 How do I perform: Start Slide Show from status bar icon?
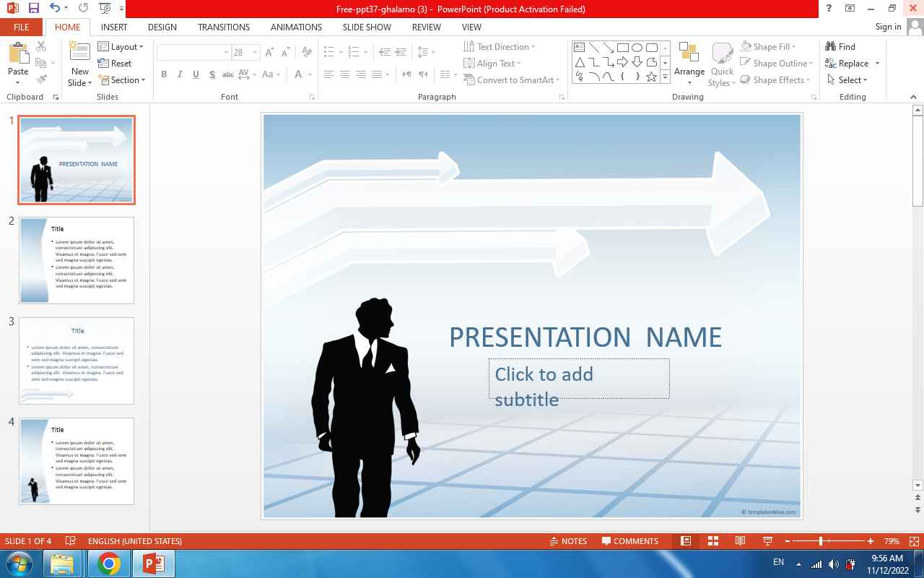point(767,541)
